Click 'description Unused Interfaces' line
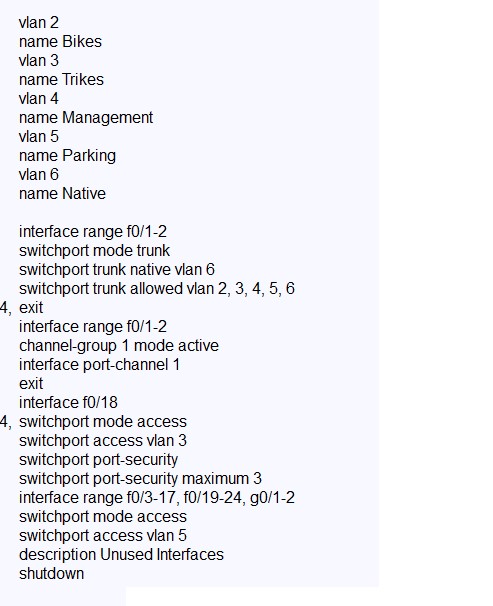This screenshot has width=493, height=606. click(121, 555)
